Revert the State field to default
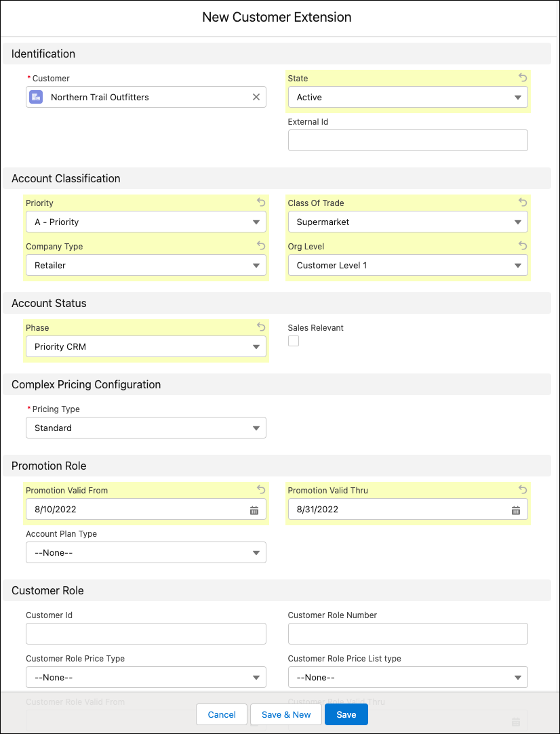This screenshot has width=560, height=734. pyautogui.click(x=523, y=77)
